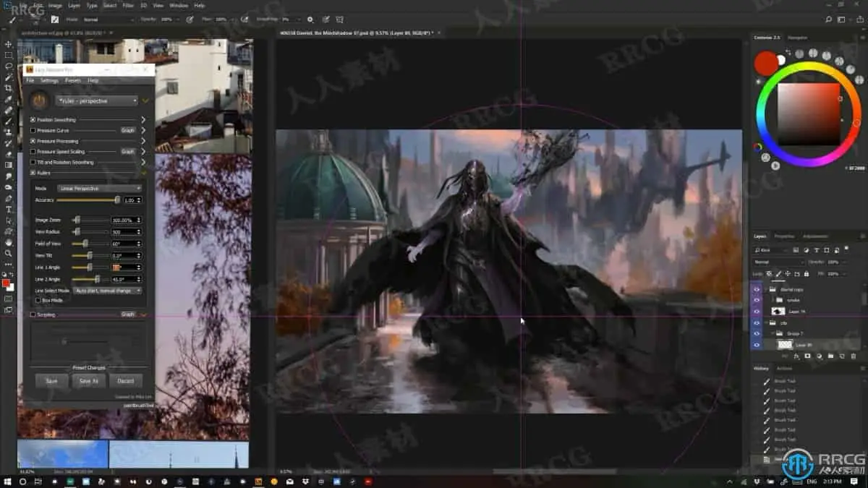The image size is (868, 488).
Task: Select the Move tool
Action: pos(9,44)
